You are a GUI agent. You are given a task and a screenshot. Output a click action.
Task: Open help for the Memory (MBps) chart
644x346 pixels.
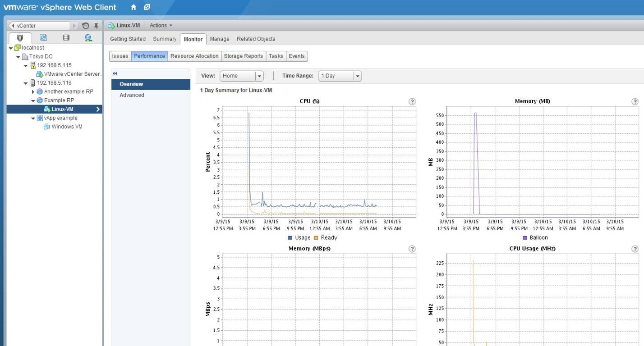(x=412, y=249)
